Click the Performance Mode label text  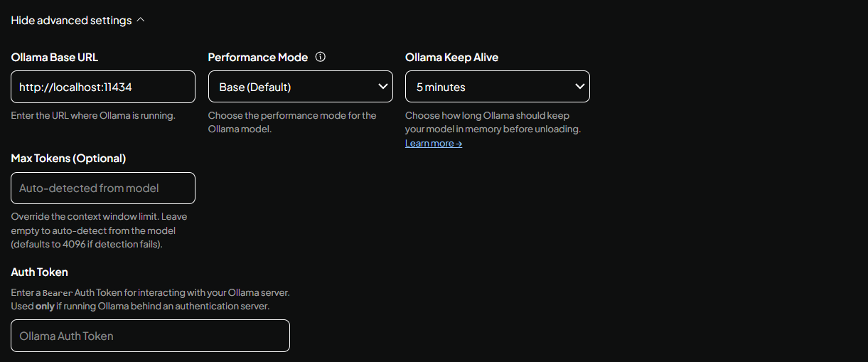pos(257,58)
